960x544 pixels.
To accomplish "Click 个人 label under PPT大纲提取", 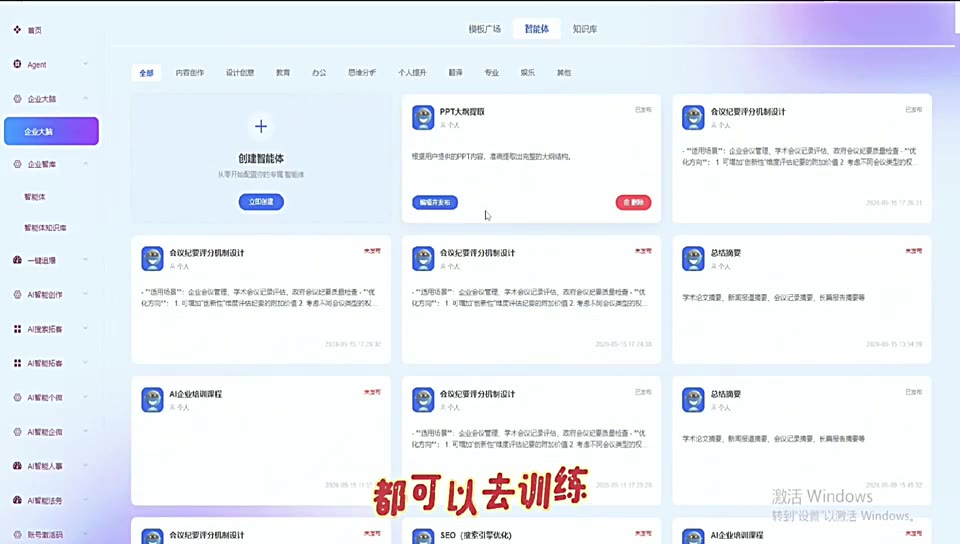I will pos(450,125).
